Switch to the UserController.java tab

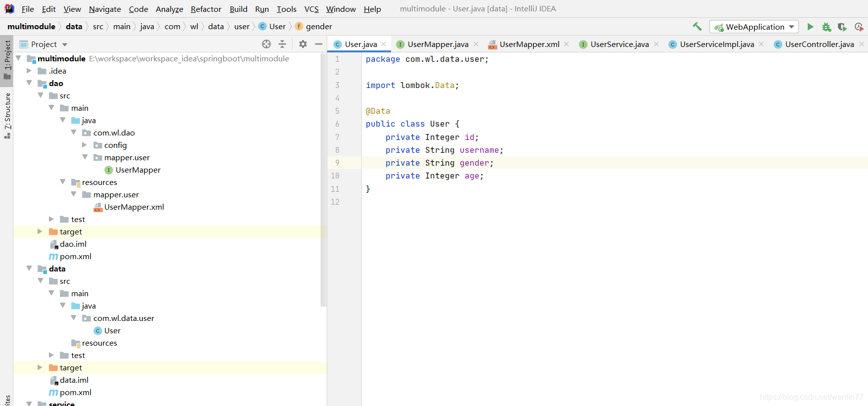(819, 44)
